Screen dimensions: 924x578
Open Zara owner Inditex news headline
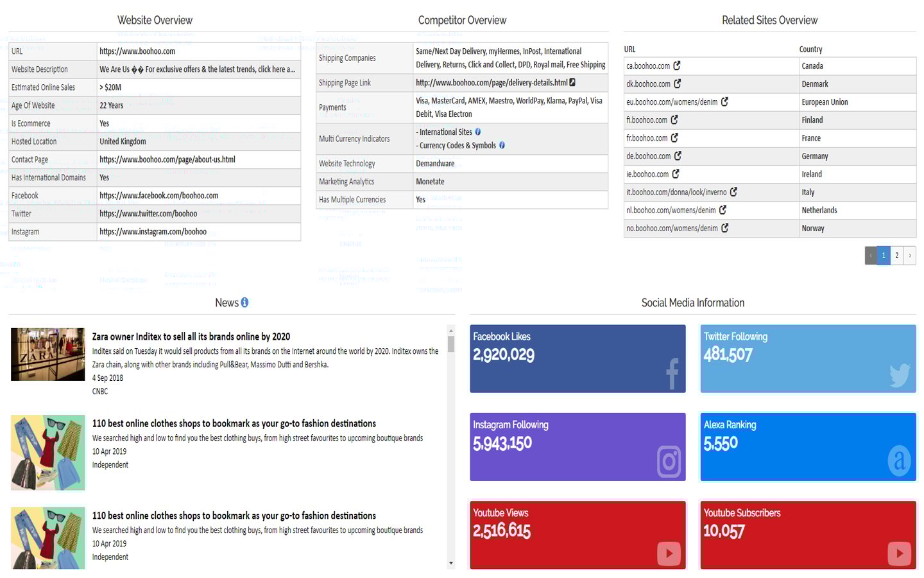pos(191,337)
